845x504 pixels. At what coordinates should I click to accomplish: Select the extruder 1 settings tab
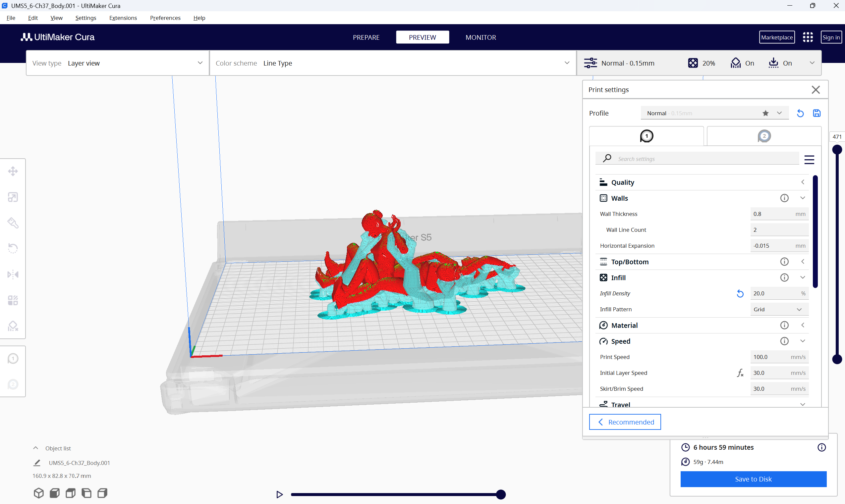[x=646, y=136]
